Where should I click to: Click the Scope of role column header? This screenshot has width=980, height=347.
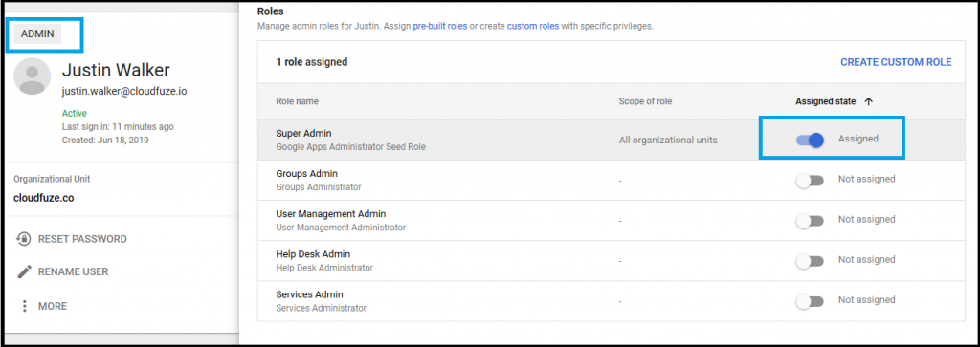pyautogui.click(x=645, y=101)
